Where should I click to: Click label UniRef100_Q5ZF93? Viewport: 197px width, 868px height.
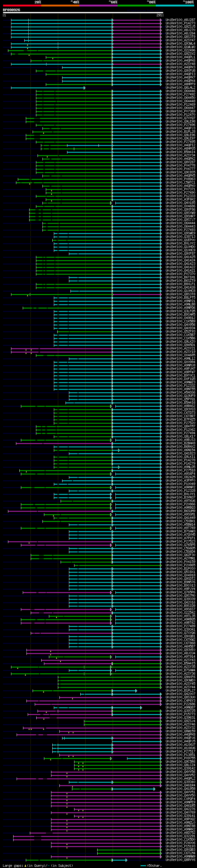pyautogui.click(x=180, y=332)
